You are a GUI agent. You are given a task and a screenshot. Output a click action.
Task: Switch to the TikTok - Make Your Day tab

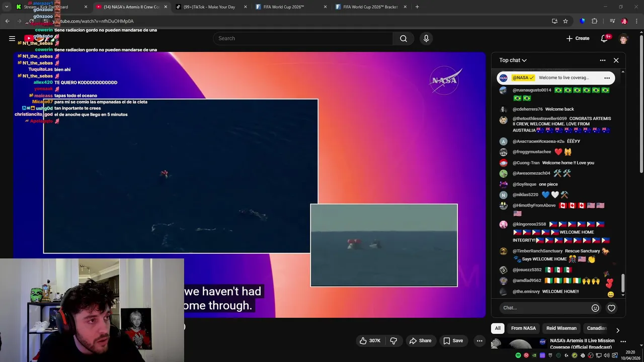(x=210, y=7)
